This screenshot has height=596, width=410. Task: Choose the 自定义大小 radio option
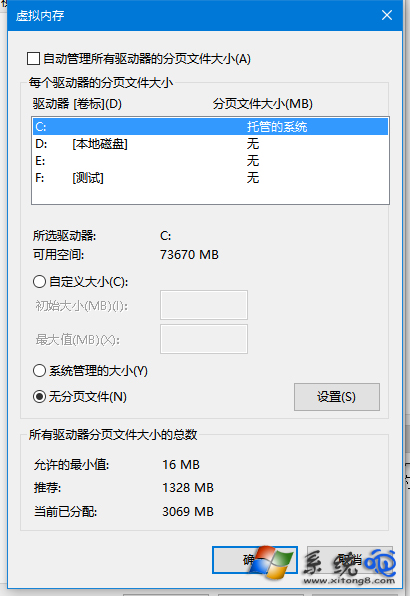click(x=40, y=282)
